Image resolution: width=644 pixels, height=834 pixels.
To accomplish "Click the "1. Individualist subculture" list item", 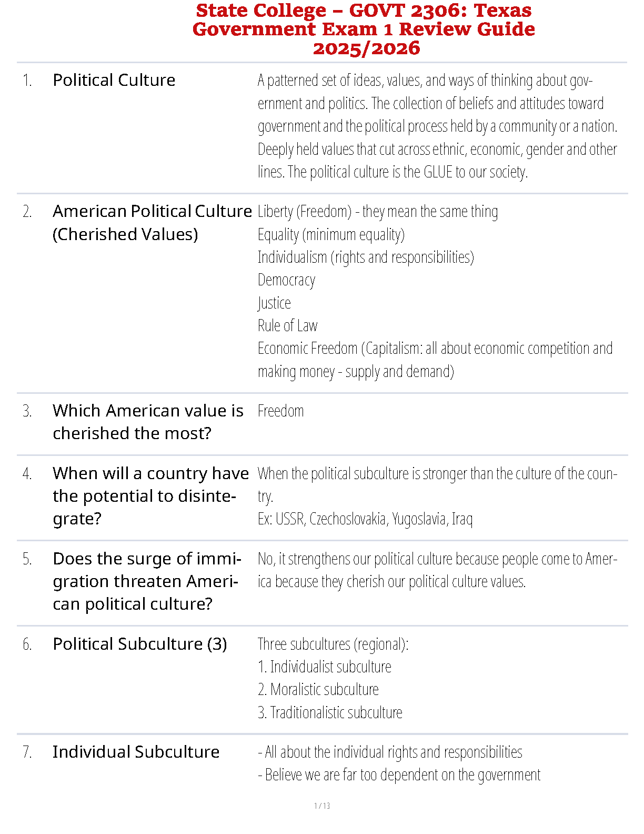I will click(x=324, y=667).
